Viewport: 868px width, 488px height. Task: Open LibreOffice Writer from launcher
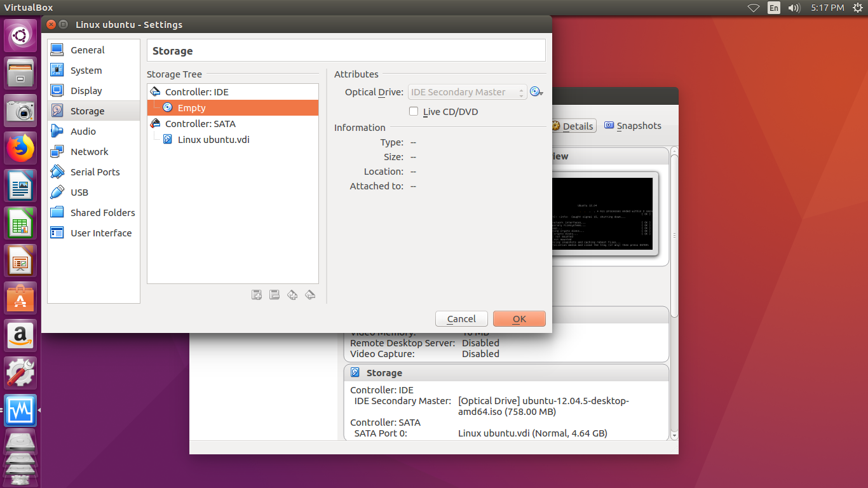(21, 186)
